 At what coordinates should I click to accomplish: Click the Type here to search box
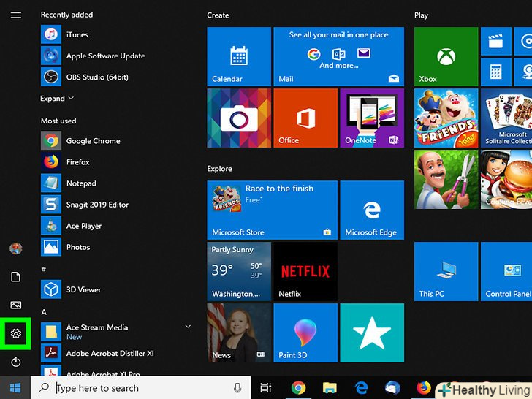point(139,388)
